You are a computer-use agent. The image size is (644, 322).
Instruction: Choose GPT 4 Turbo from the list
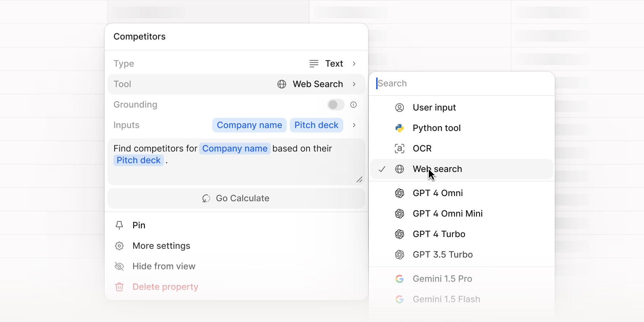click(439, 234)
